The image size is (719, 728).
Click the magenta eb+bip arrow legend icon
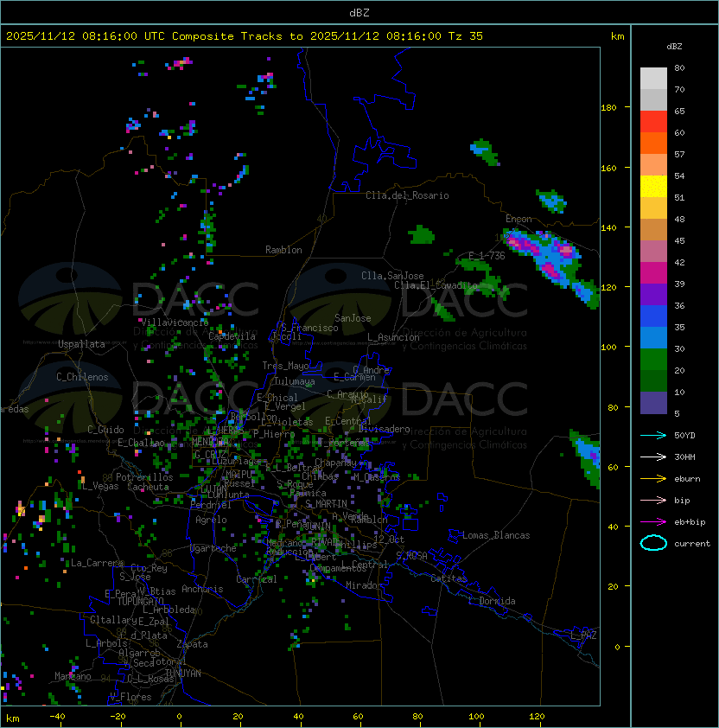coord(653,522)
